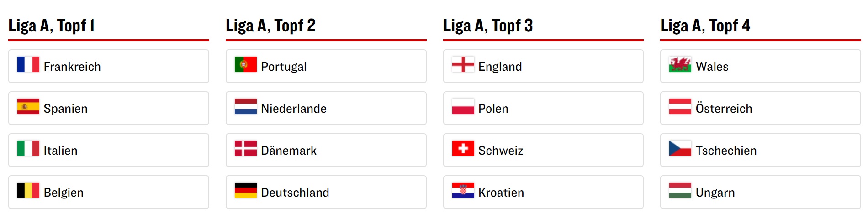Click the Liga A, Topf 2 heading

[x=270, y=26]
